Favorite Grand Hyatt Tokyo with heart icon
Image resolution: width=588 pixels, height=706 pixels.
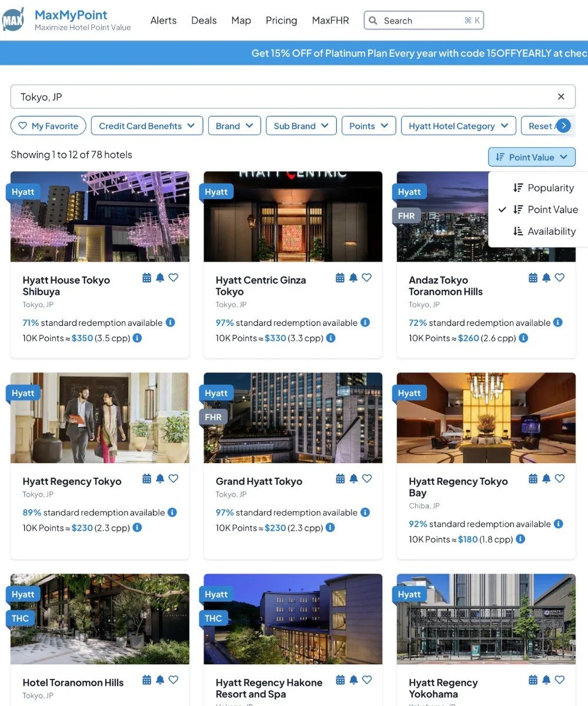click(x=367, y=479)
